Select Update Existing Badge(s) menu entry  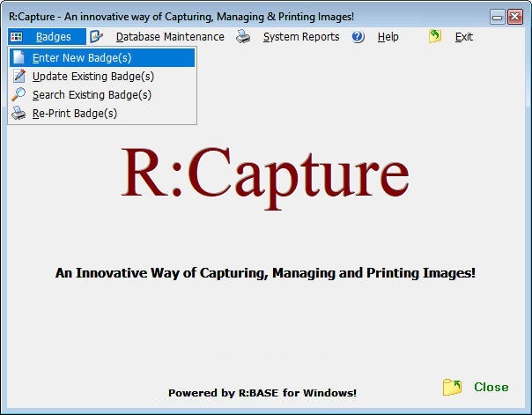(x=102, y=76)
